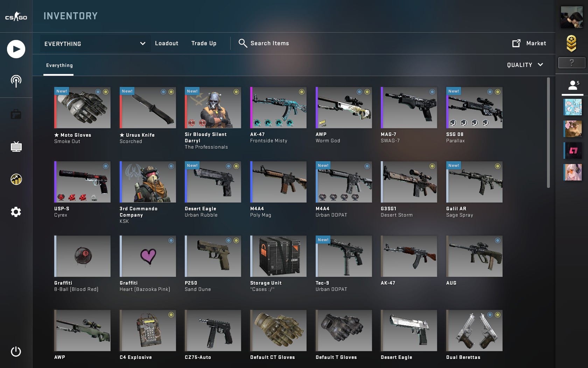Select the Everything sub-tab
The image size is (588, 368).
[59, 66]
